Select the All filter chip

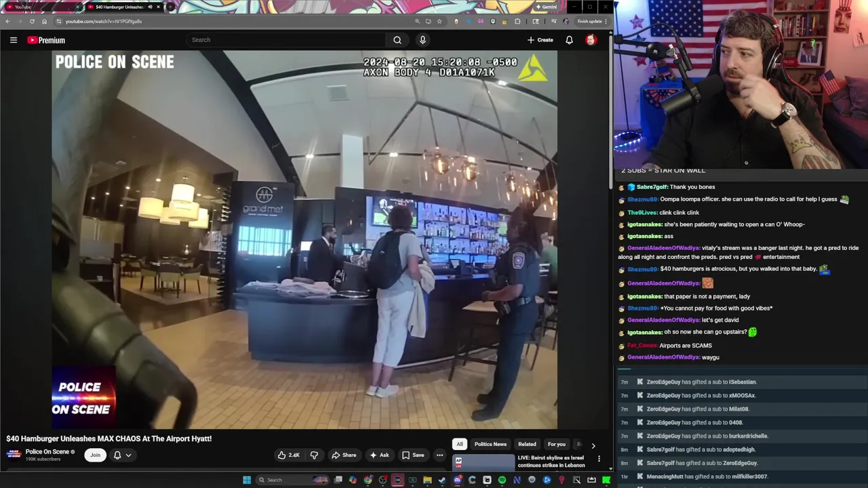point(460,444)
